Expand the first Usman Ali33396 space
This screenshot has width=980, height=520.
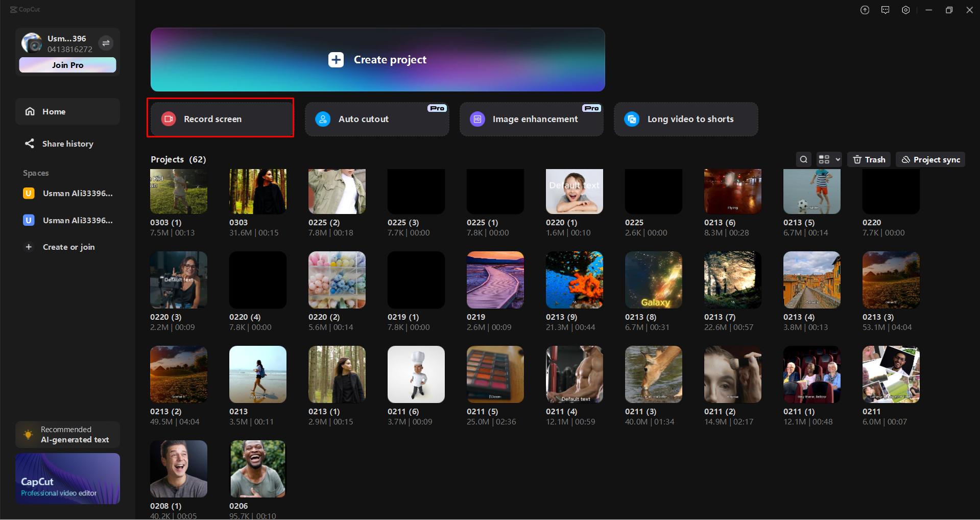click(x=68, y=193)
